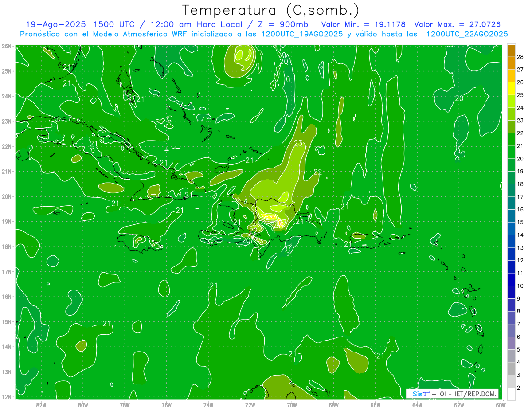The width and height of the screenshot is (532, 411).
Task: Click the "13N" latitude axis label
Action: [7, 372]
